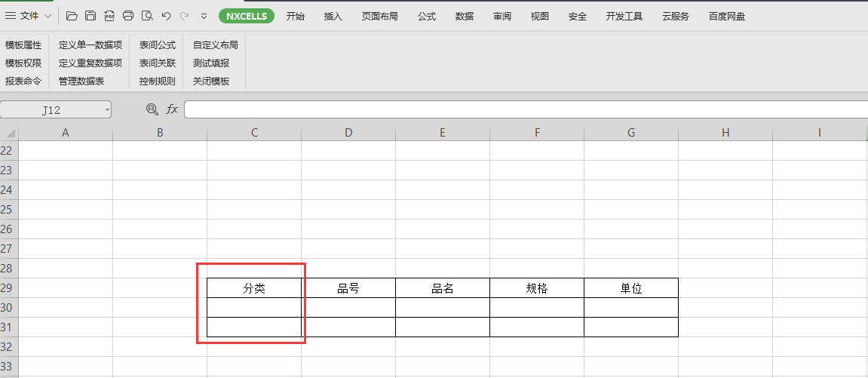The image size is (868, 378).
Task: Open the 文件 menu dropdown
Action: pos(30,16)
